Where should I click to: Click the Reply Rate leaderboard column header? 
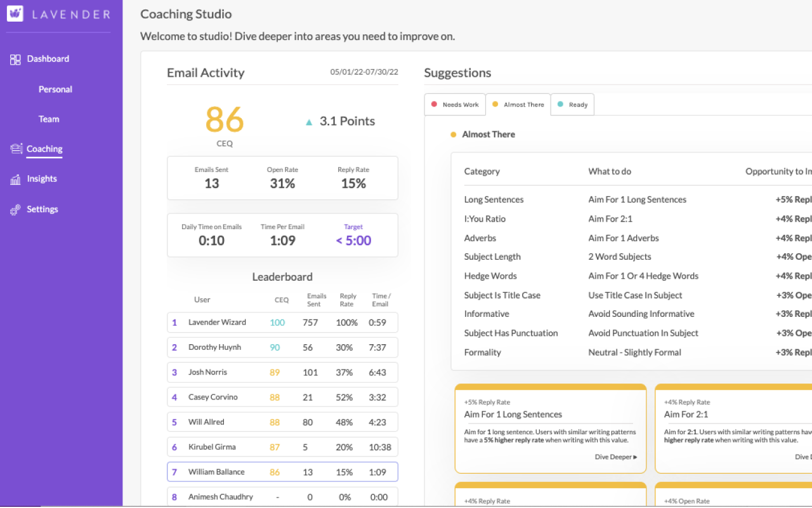point(348,300)
